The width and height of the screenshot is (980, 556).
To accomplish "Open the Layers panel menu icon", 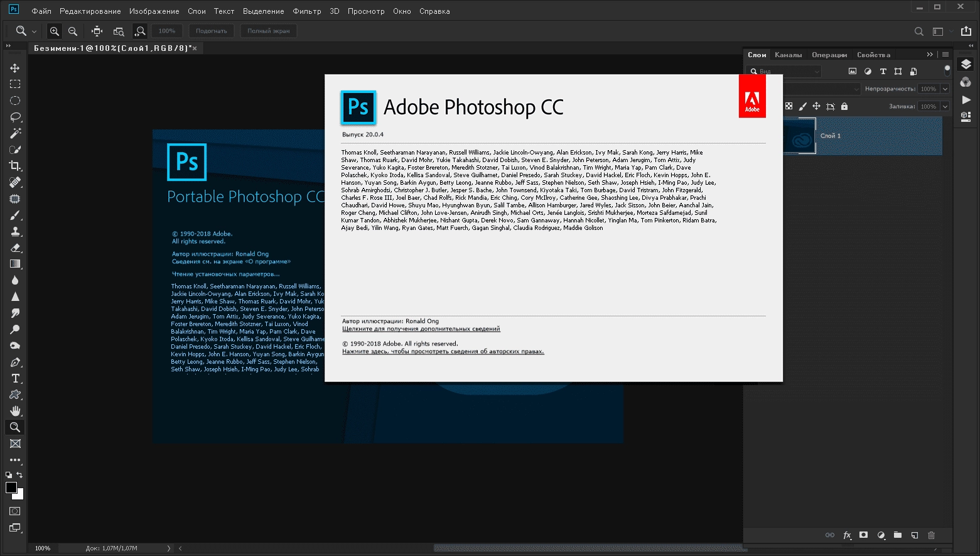I will tap(945, 55).
